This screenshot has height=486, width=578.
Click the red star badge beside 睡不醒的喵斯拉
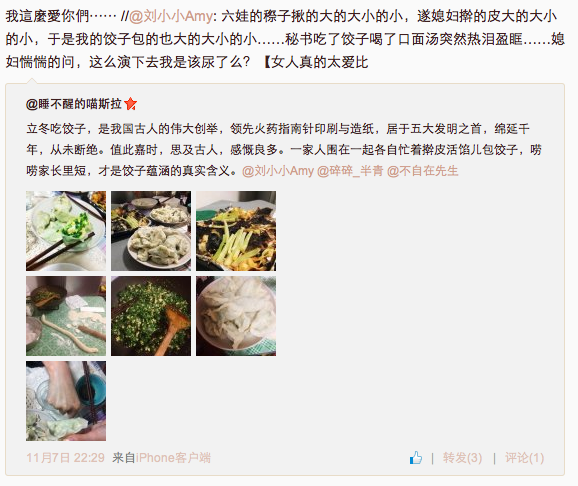tap(130, 104)
